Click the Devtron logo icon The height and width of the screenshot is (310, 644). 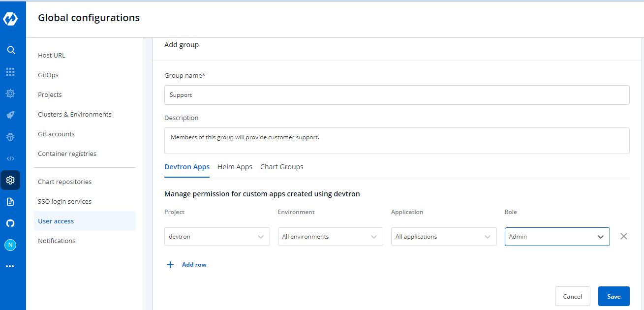click(x=10, y=19)
